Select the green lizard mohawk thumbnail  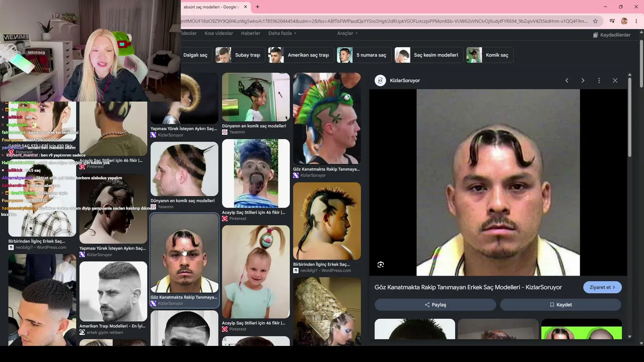[x=327, y=119]
